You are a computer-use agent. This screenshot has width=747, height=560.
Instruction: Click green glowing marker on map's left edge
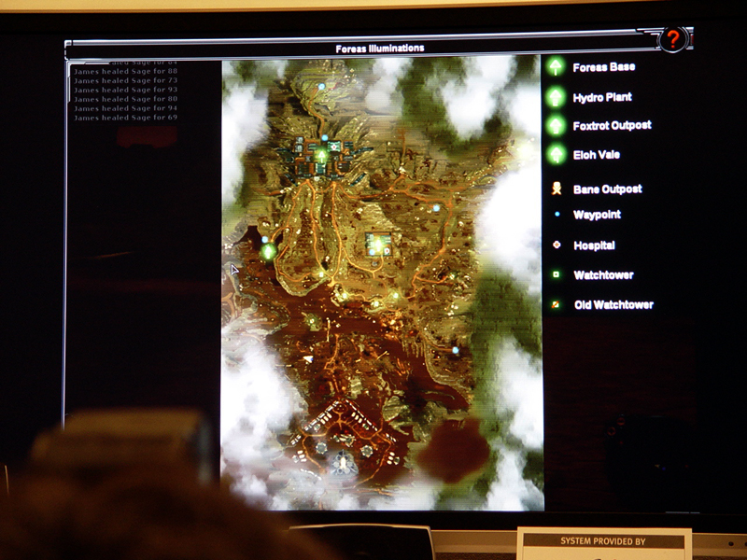click(268, 250)
